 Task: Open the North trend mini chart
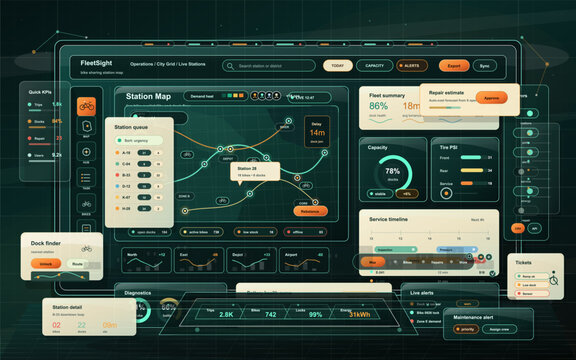[146, 260]
